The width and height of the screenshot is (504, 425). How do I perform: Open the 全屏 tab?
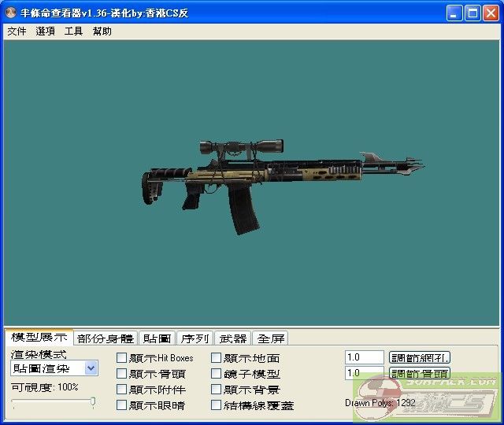pyautogui.click(x=271, y=338)
